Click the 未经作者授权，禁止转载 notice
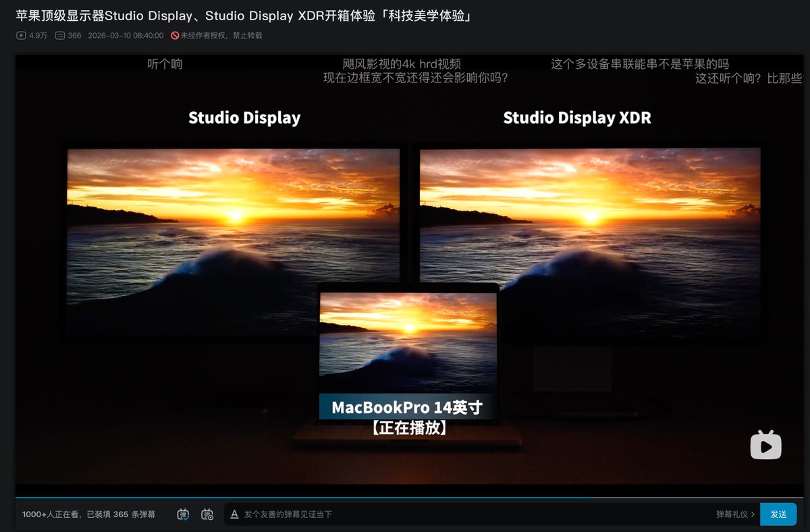This screenshot has height=532, width=810. click(x=221, y=35)
